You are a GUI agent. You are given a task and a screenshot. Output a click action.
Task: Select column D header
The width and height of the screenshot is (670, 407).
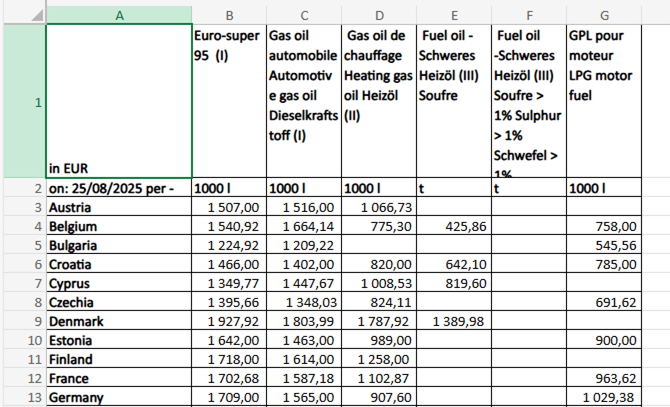(378, 14)
